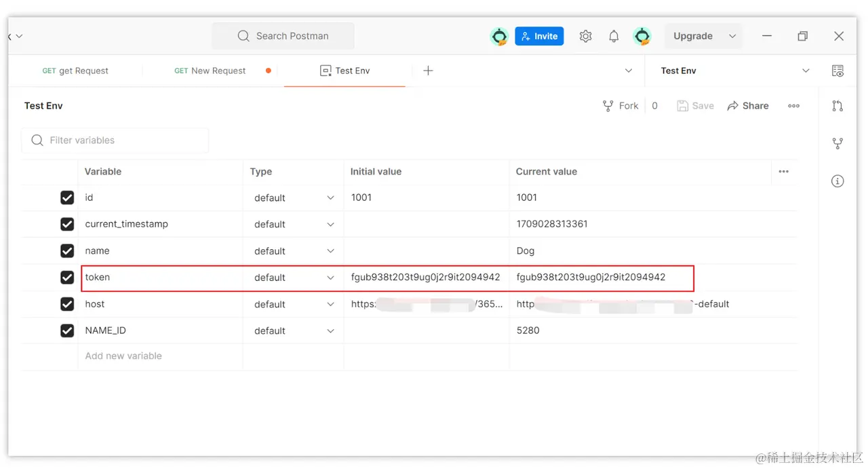
Task: Open pull requests icon in right sidebar
Action: [x=837, y=106]
